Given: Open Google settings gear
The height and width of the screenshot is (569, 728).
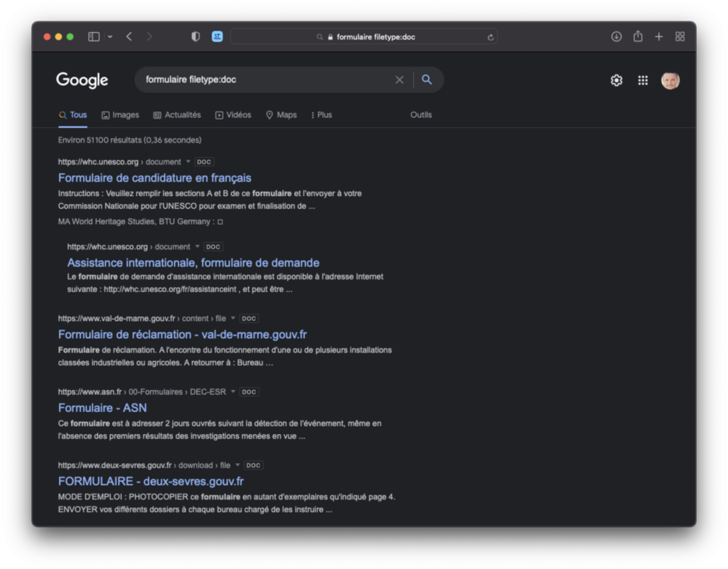Looking at the screenshot, I should [x=616, y=80].
